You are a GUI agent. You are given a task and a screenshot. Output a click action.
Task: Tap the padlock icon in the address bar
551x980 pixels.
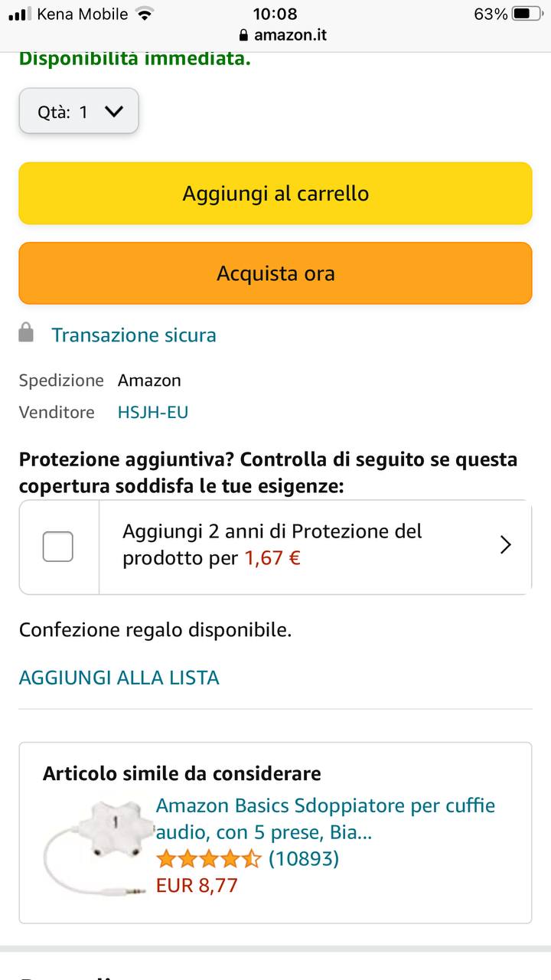tap(244, 35)
